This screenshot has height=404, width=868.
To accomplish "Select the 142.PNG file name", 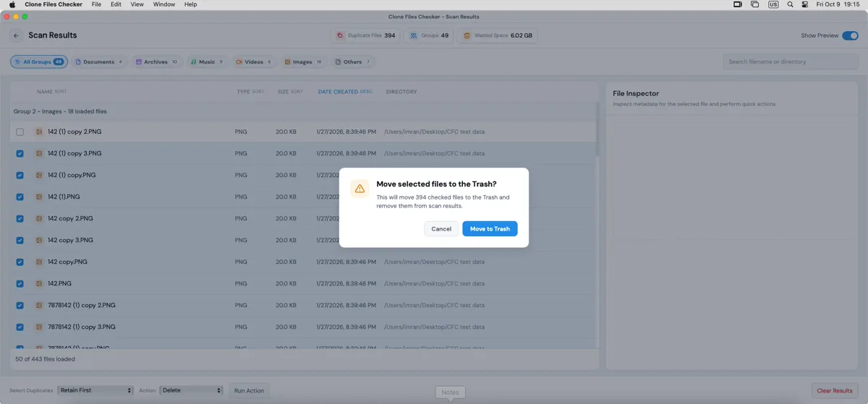I will pyautogui.click(x=59, y=284).
